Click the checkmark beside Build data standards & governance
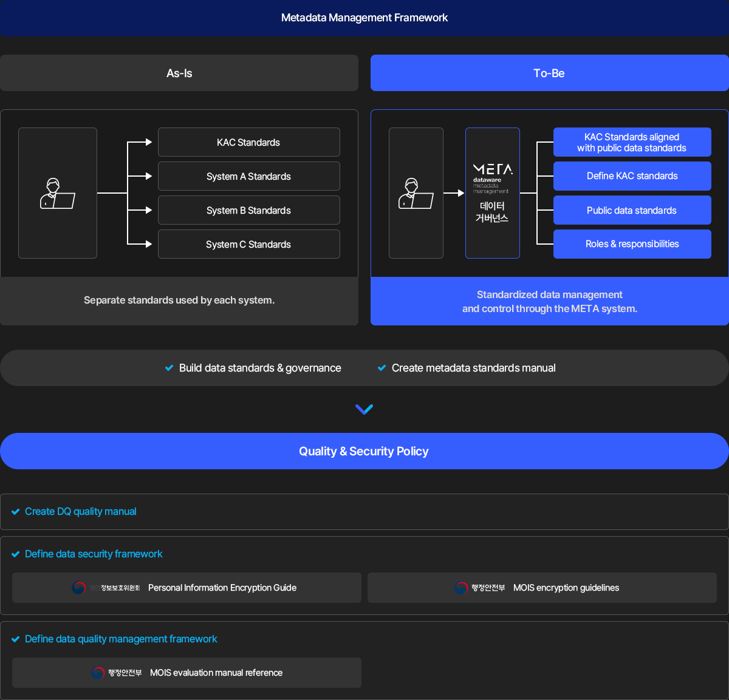The image size is (729, 700). click(169, 368)
